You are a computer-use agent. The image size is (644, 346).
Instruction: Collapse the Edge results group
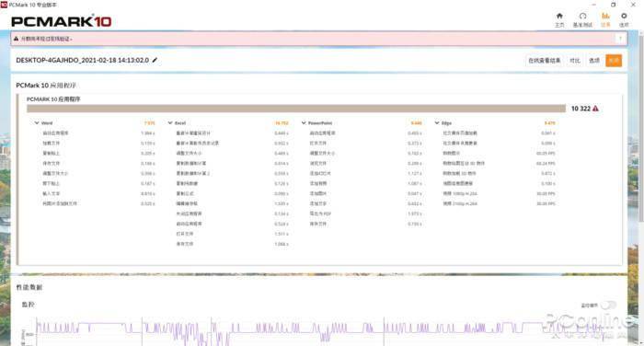(x=437, y=122)
